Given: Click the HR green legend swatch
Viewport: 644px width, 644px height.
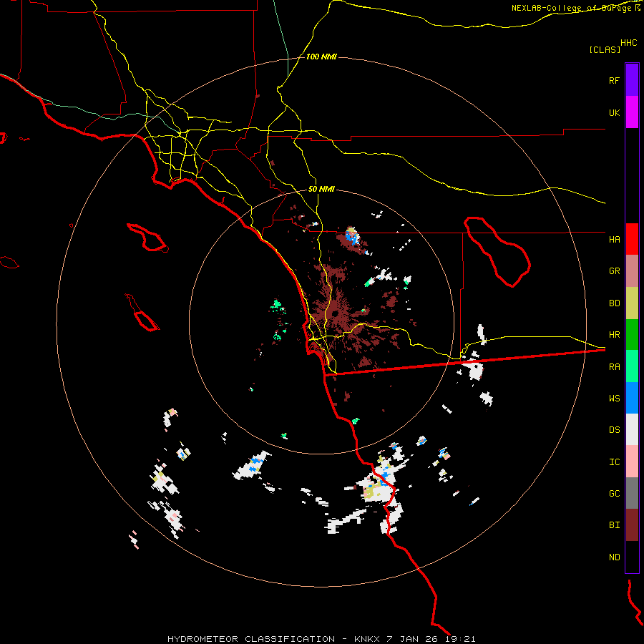Looking at the screenshot, I should (x=632, y=335).
